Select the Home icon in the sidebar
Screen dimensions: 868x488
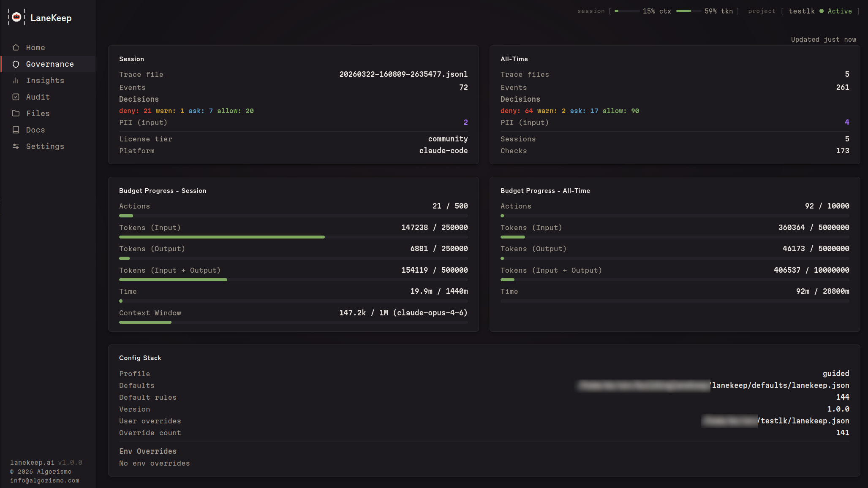click(x=16, y=47)
